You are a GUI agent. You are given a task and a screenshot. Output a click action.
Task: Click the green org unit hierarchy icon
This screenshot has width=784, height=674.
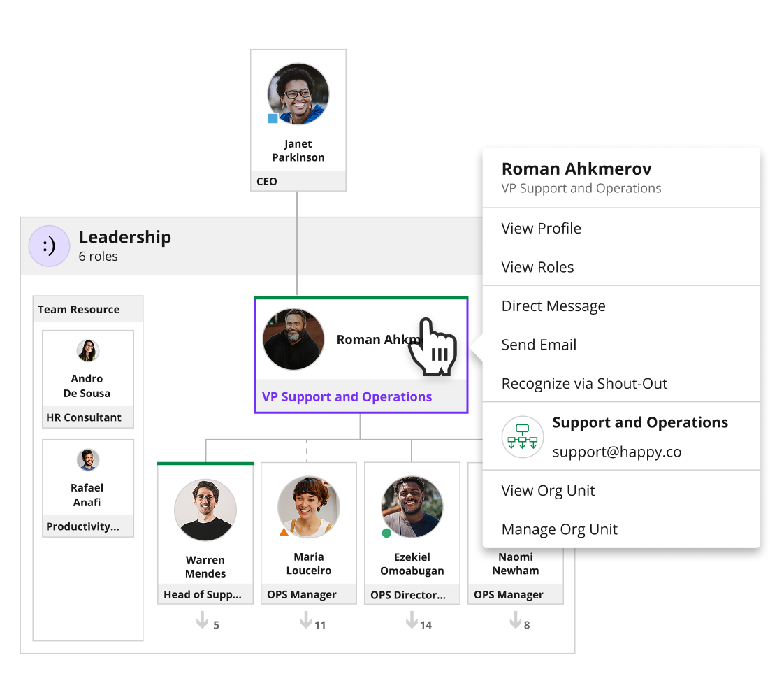click(x=522, y=437)
